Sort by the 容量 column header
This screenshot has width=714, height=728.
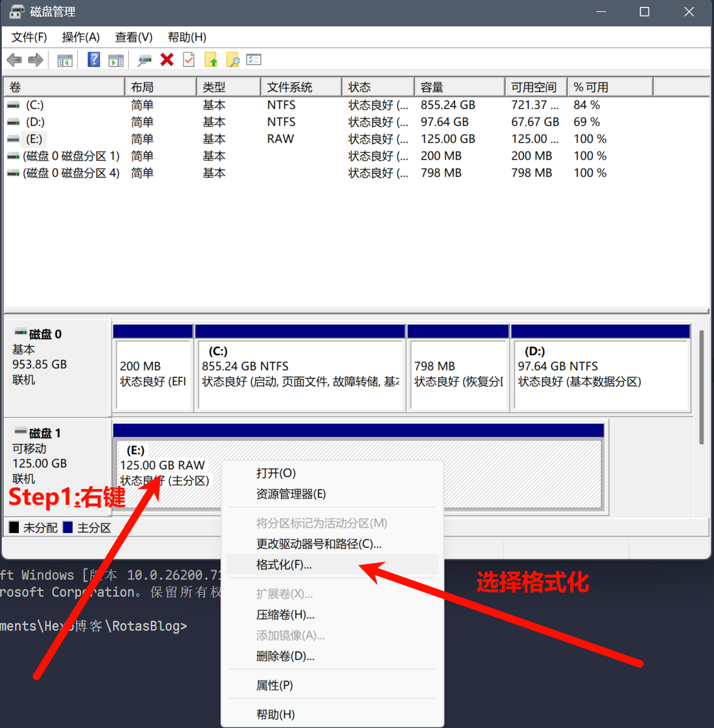coord(458,87)
